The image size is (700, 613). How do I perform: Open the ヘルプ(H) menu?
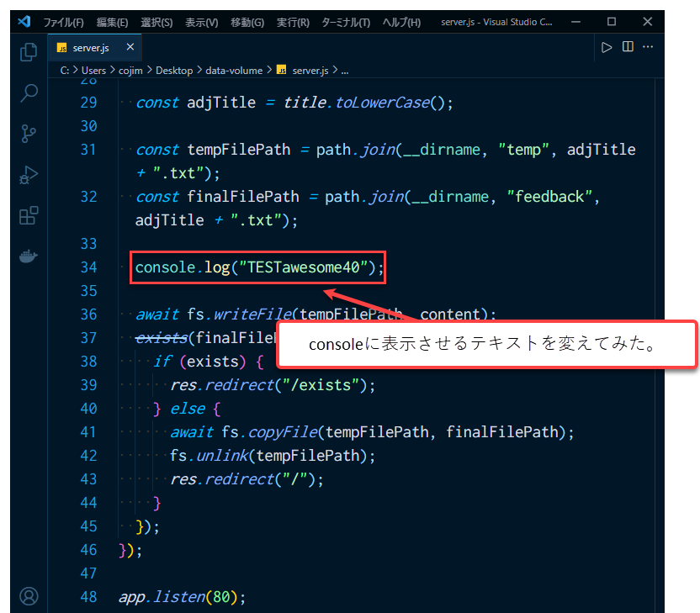401,23
